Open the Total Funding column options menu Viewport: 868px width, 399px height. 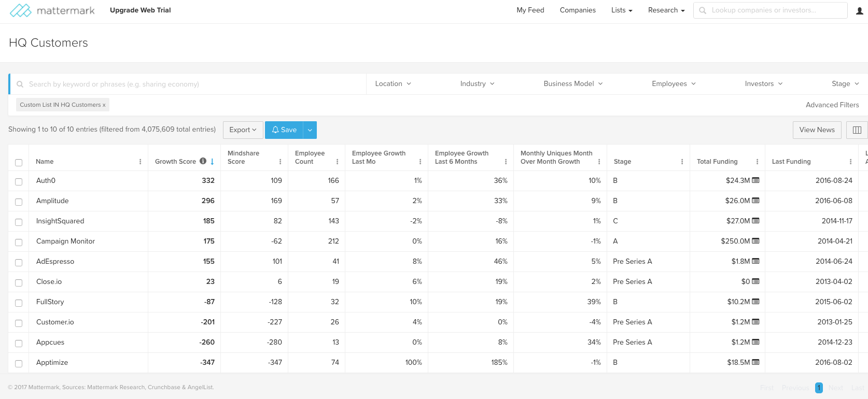click(x=757, y=162)
